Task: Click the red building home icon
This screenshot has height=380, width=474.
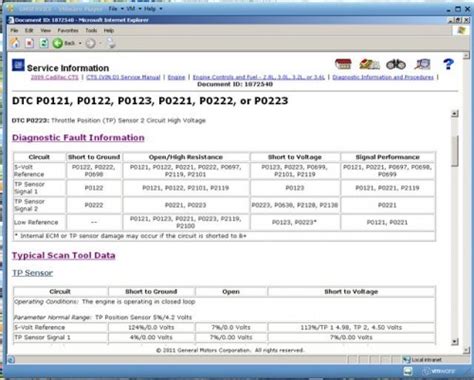Action: point(343,64)
